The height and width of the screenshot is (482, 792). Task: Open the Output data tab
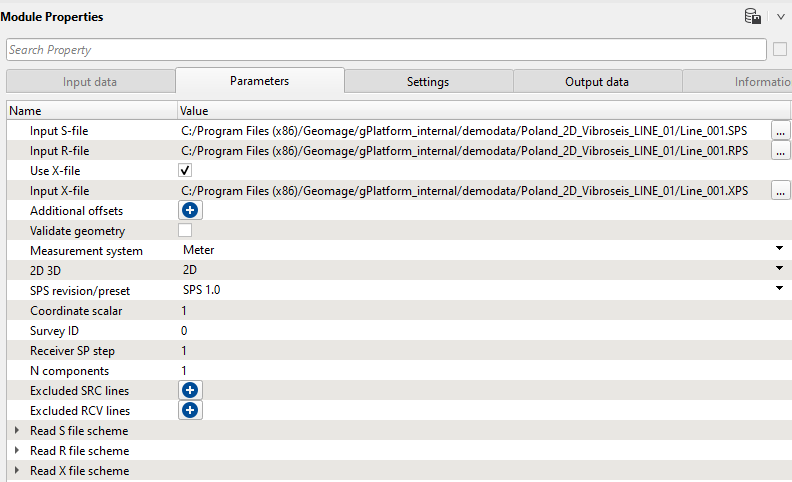(x=597, y=82)
